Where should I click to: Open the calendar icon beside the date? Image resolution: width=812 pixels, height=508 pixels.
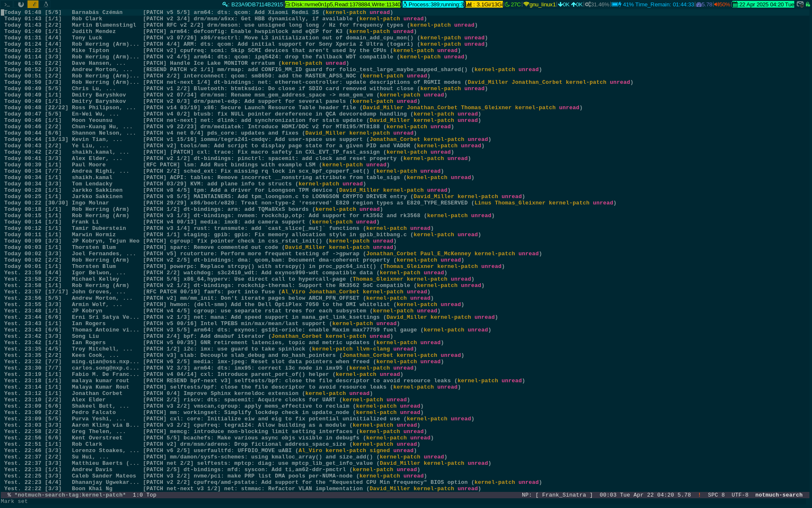(x=735, y=4)
